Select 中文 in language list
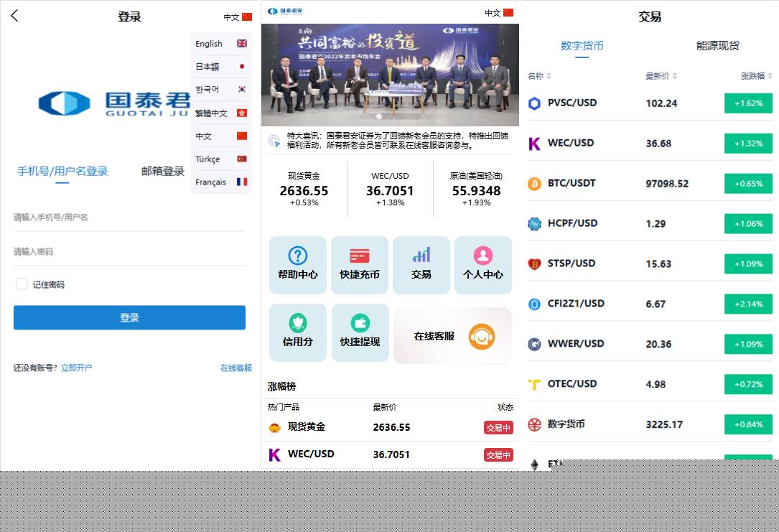This screenshot has width=779, height=532. point(221,136)
